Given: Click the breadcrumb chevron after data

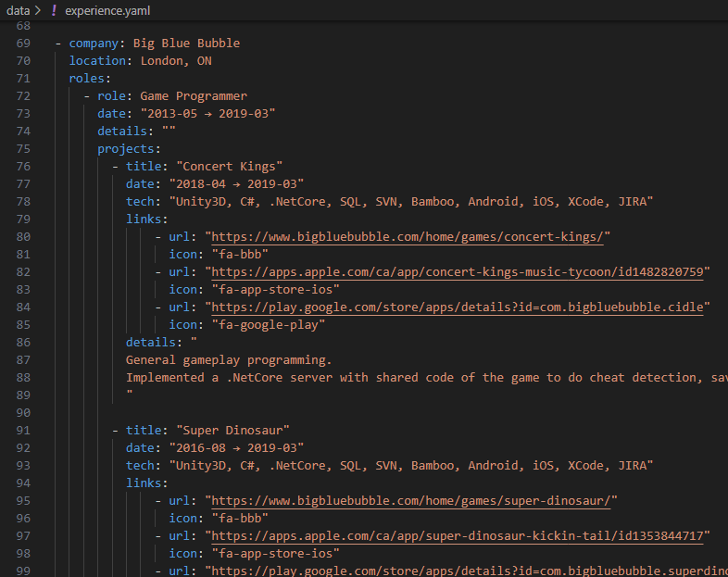Looking at the screenshot, I should pos(38,10).
